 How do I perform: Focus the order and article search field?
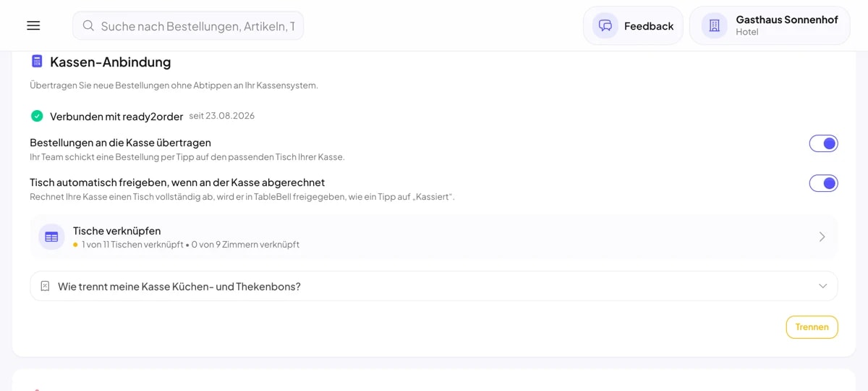click(x=188, y=25)
